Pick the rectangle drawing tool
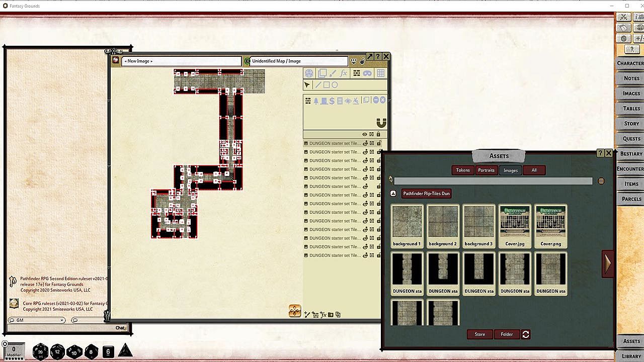This screenshot has width=644, height=362. (326, 85)
